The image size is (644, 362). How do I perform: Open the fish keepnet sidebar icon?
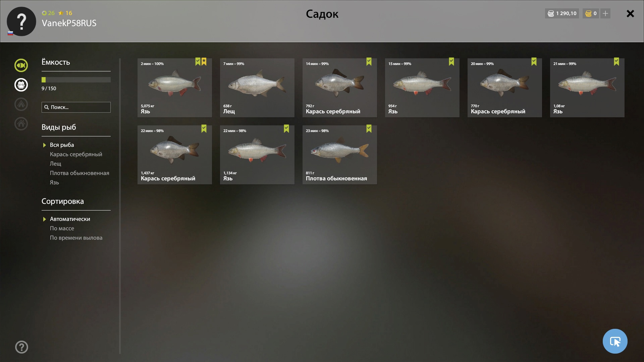click(21, 65)
